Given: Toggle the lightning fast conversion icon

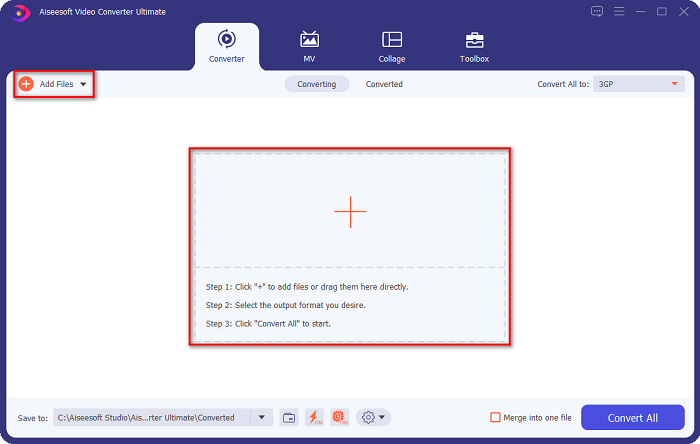Looking at the screenshot, I should 314,417.
